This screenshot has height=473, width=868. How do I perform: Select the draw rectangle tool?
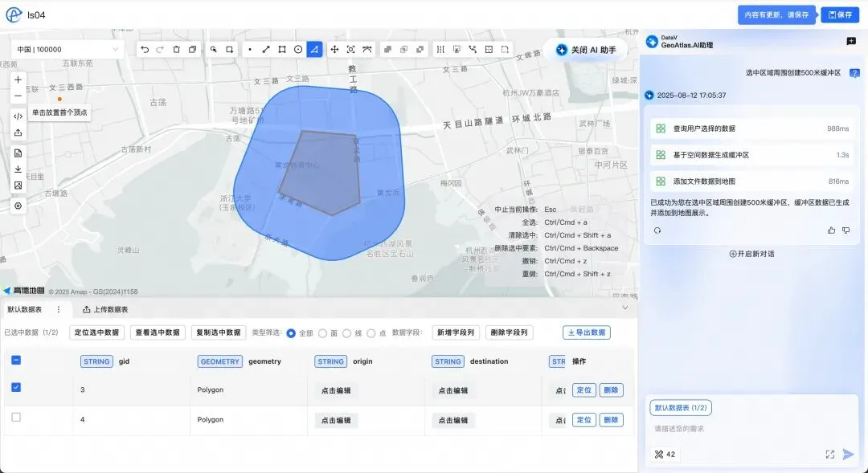pyautogui.click(x=282, y=49)
